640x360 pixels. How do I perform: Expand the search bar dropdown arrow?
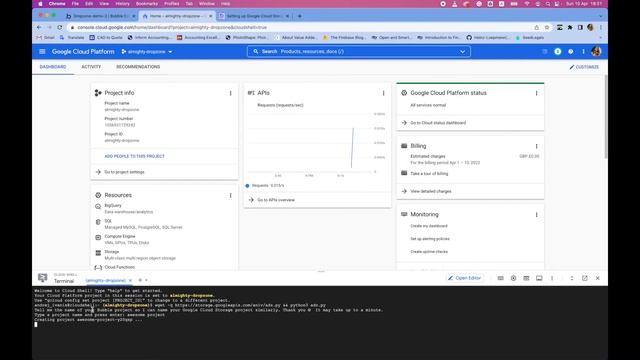462,51
